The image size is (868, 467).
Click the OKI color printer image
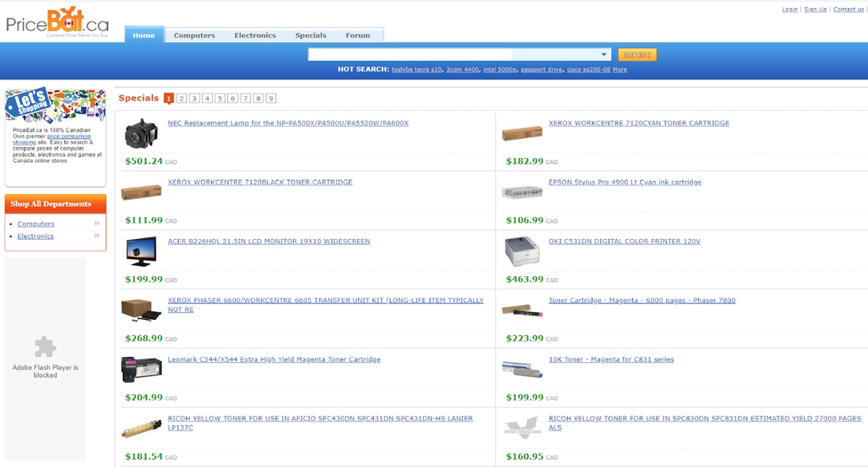pyautogui.click(x=522, y=251)
